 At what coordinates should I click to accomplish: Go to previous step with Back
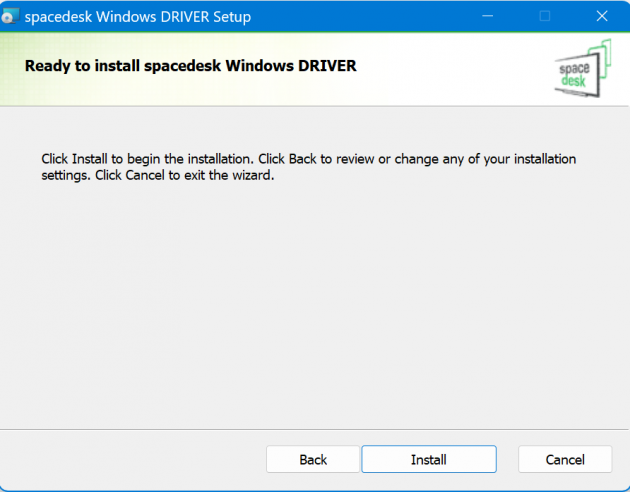pyautogui.click(x=313, y=459)
